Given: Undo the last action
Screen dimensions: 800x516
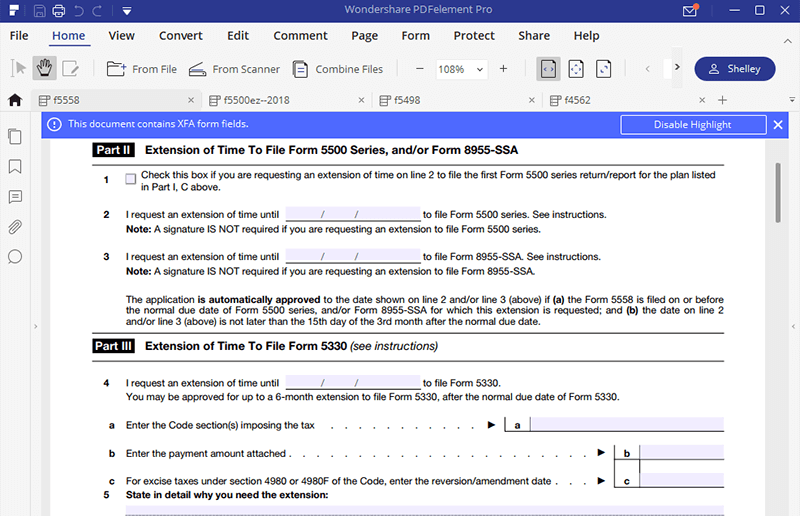Looking at the screenshot, I should click(79, 10).
